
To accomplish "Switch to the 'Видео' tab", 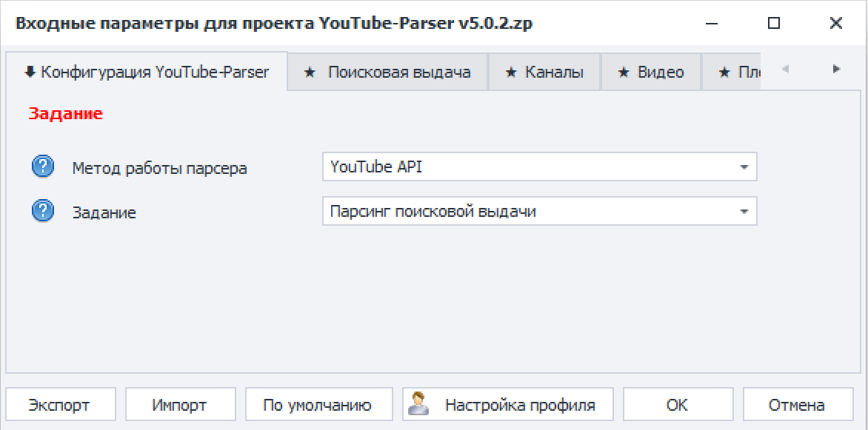I will pyautogui.click(x=651, y=72).
